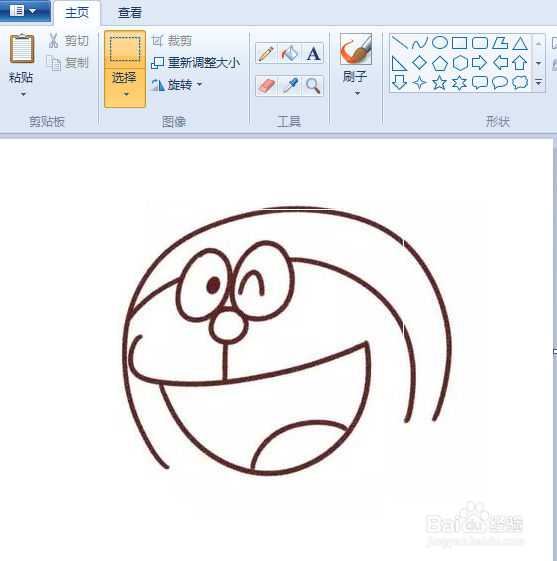This screenshot has height=561, width=557.
Task: Select the Text tool A icon
Action: coord(313,54)
